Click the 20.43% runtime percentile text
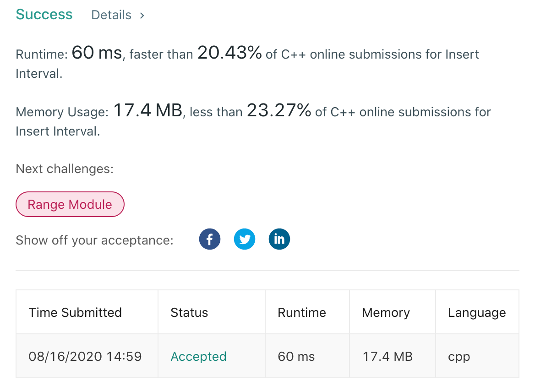535x392 pixels. pyautogui.click(x=229, y=53)
